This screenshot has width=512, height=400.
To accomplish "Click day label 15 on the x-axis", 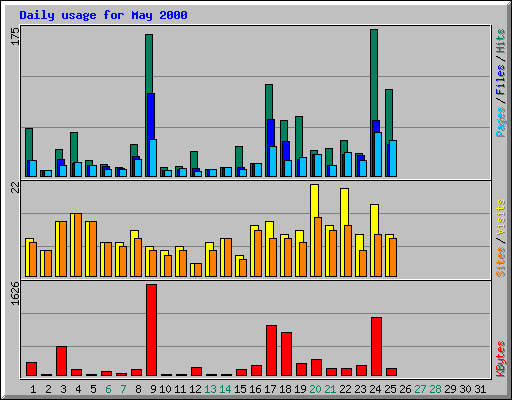I will coord(240,389).
